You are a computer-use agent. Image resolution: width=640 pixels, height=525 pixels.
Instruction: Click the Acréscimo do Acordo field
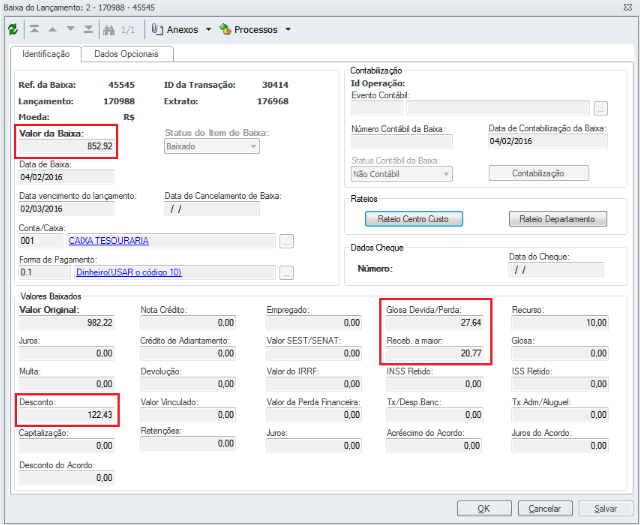coord(435,446)
